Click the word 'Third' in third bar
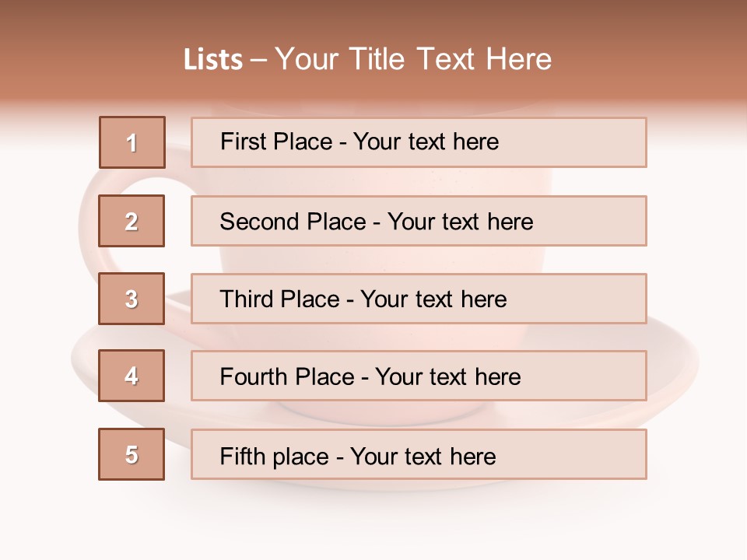The width and height of the screenshot is (747, 560). [247, 299]
